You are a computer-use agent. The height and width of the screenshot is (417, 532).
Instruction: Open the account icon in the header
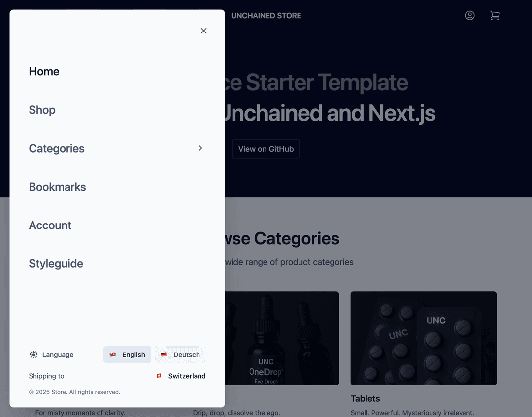[470, 15]
